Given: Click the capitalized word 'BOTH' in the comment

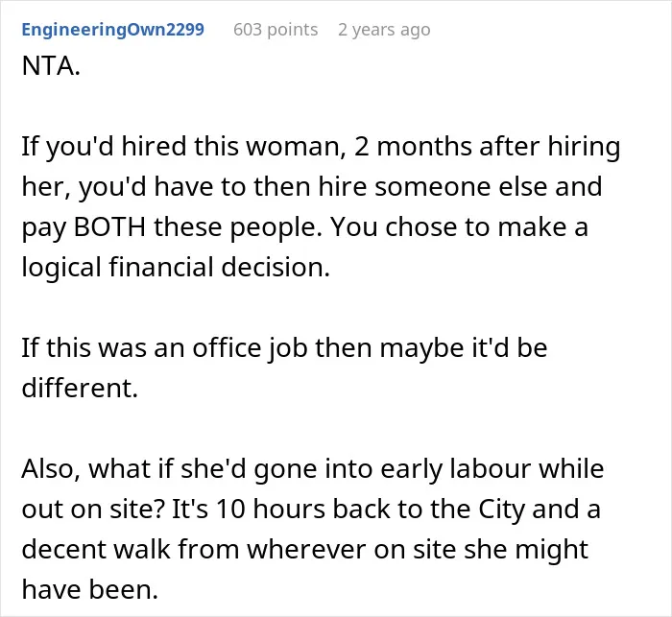Looking at the screenshot, I should [x=109, y=226].
